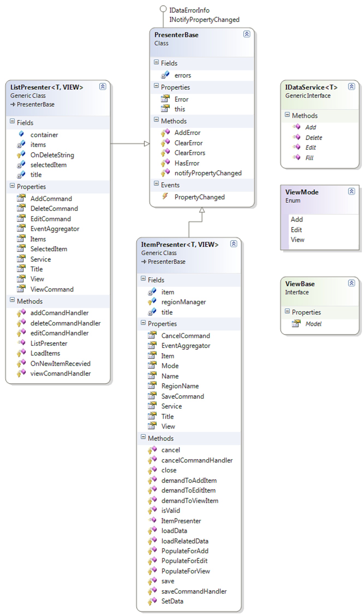This screenshot has width=364, height=616.
Task: Click the AddCommand property icon
Action: tap(21, 198)
